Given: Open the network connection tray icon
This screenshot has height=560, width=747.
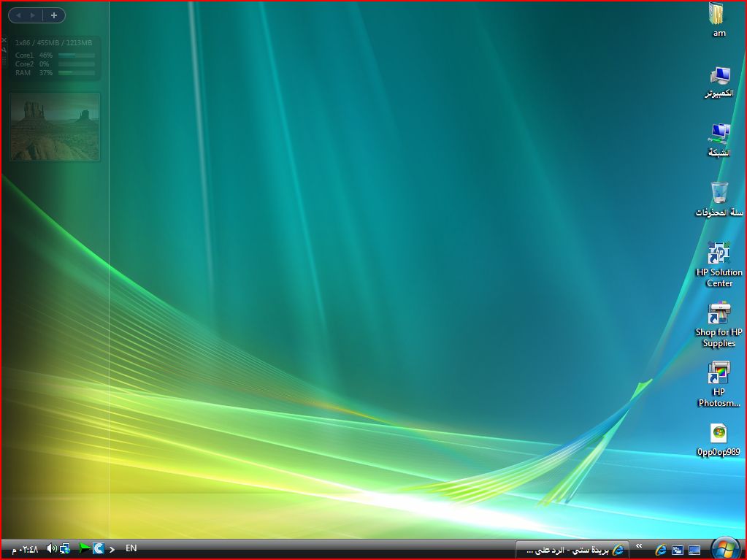Looking at the screenshot, I should pos(65,548).
